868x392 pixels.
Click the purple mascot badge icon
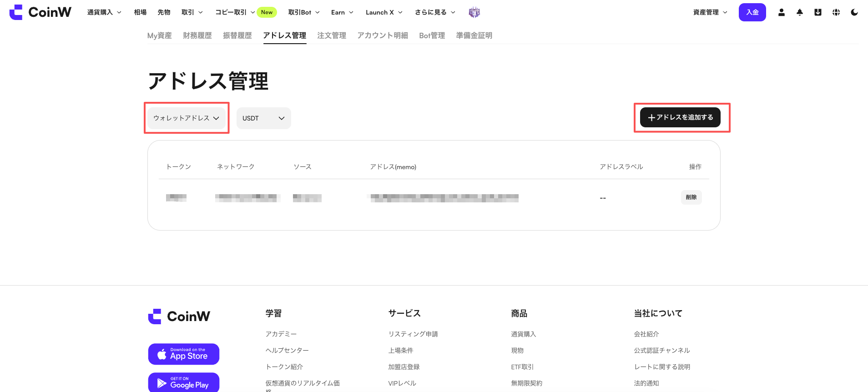pos(474,12)
